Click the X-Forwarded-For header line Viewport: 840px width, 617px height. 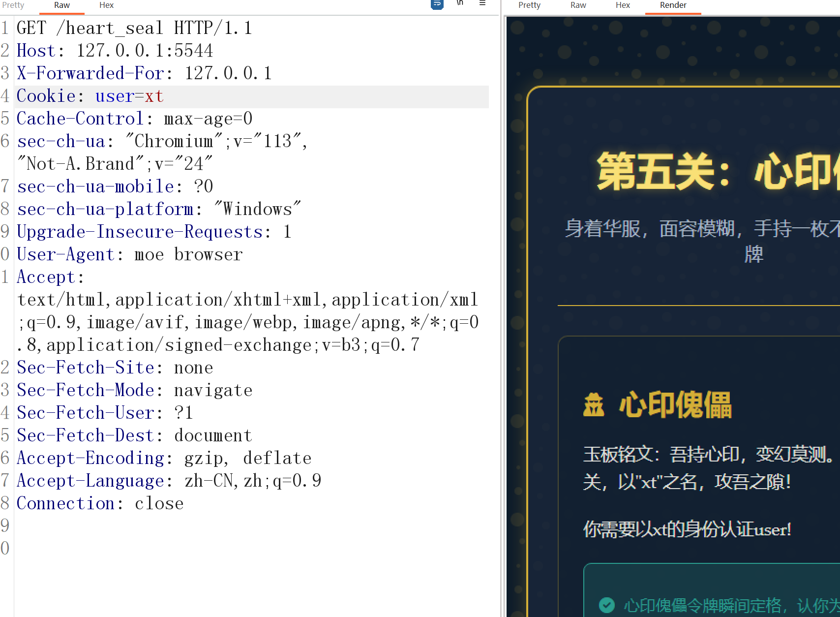pos(144,74)
